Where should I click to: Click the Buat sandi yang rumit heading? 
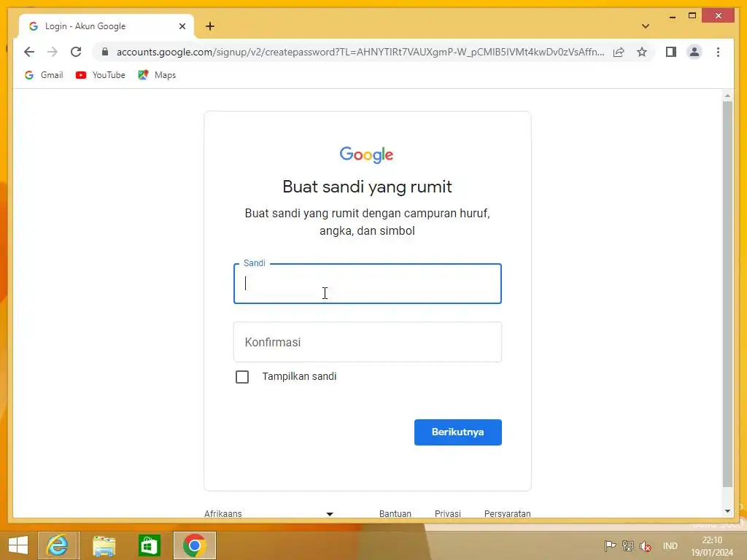coord(368,187)
